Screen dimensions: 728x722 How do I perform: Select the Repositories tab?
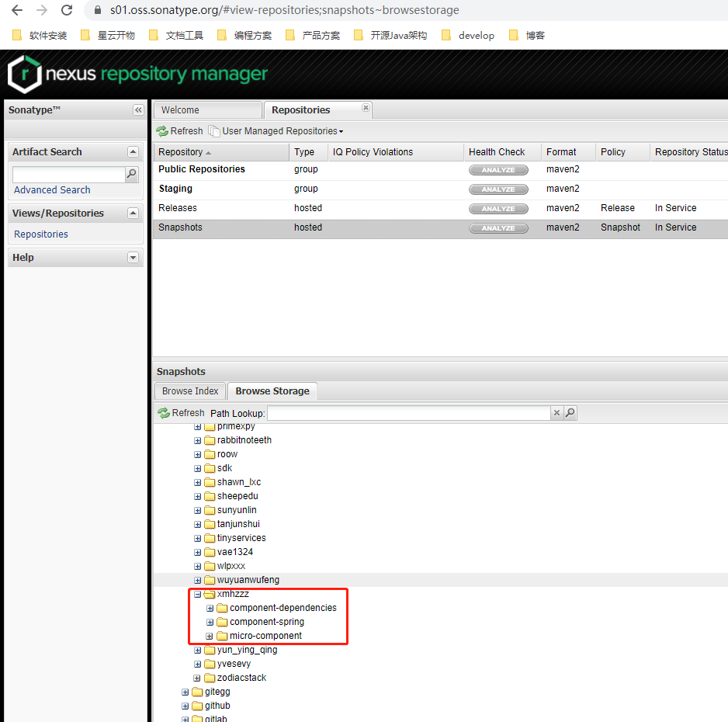click(x=317, y=110)
